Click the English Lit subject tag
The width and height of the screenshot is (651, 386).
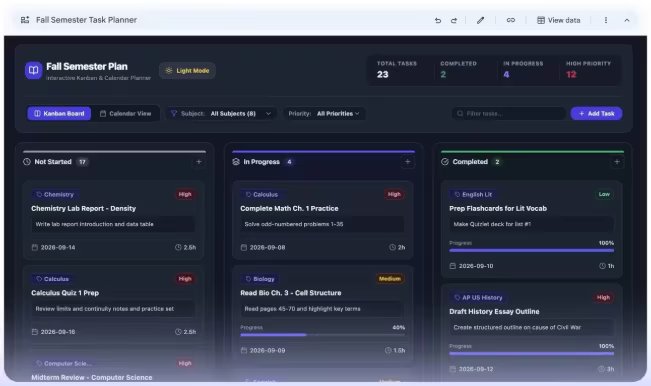point(473,194)
